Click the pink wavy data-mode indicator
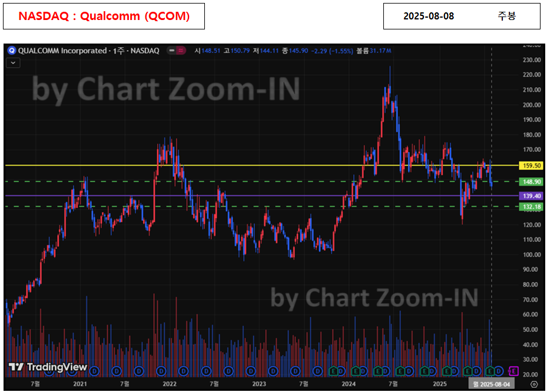 coord(181,51)
